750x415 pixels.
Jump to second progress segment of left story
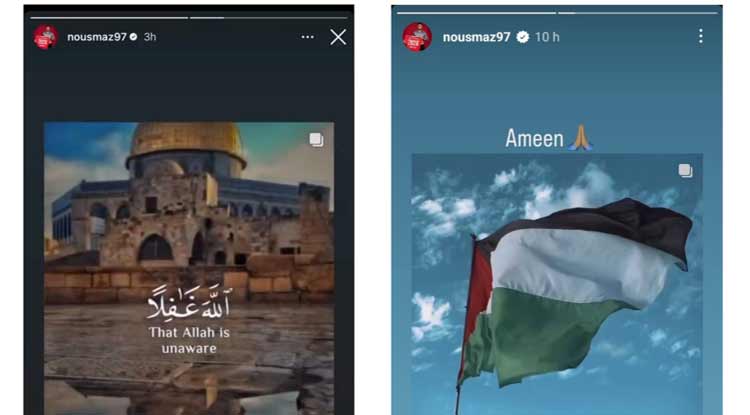[268, 18]
